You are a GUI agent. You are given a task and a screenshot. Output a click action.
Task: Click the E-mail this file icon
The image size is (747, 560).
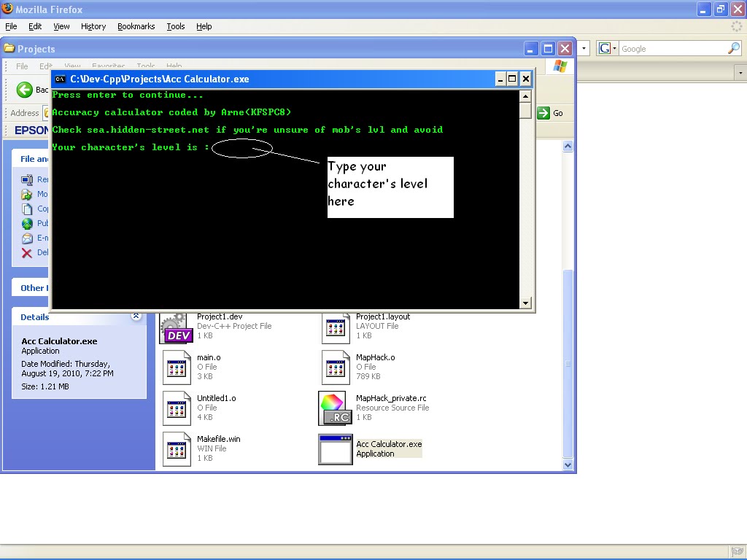coord(27,238)
